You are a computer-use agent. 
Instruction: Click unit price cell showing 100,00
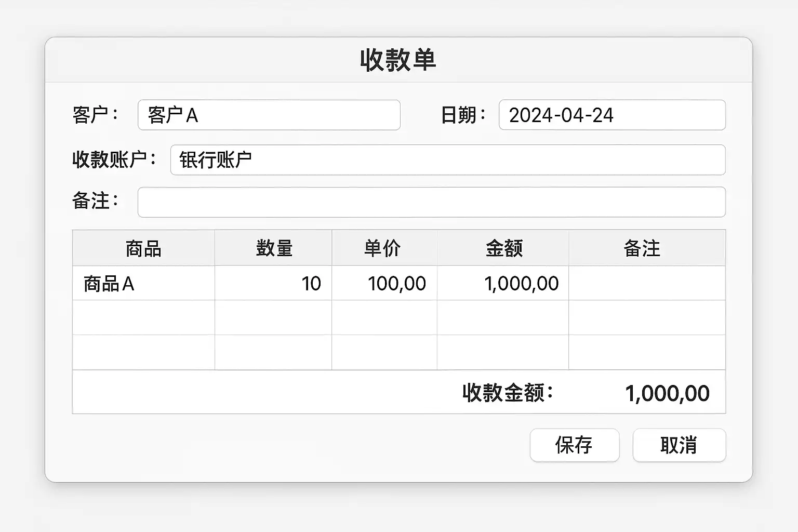point(384,284)
